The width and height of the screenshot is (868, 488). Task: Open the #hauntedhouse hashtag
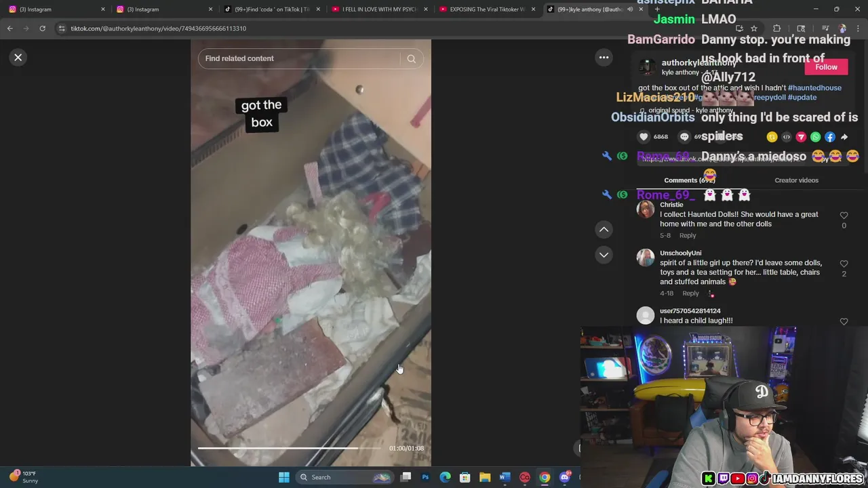814,88
